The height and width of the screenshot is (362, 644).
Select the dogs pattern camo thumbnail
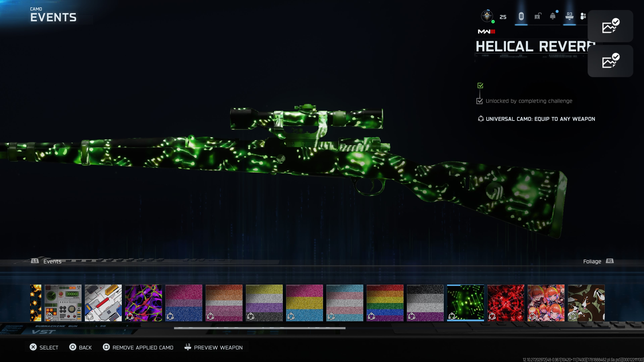pyautogui.click(x=586, y=303)
